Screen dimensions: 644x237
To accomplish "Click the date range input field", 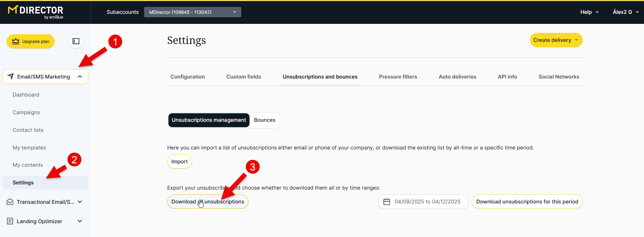I will click(x=427, y=202).
